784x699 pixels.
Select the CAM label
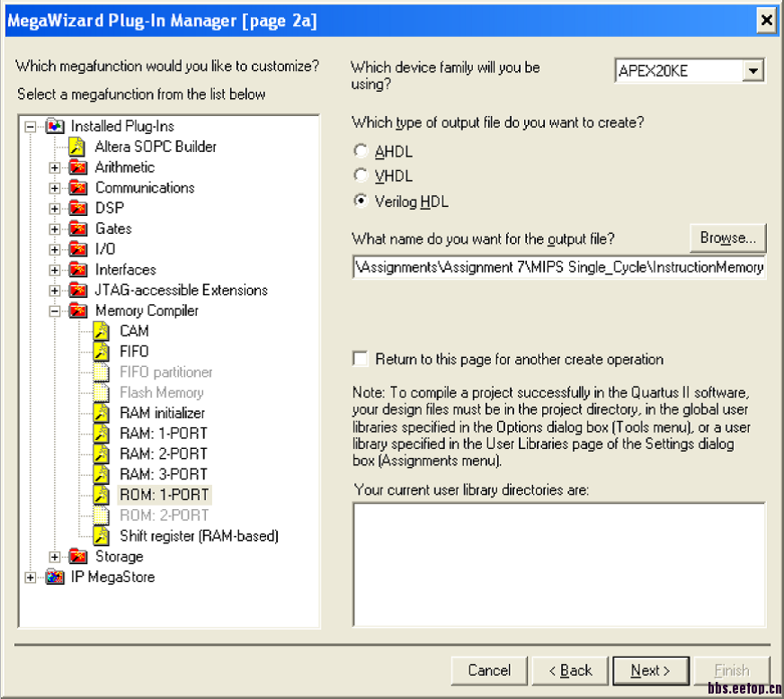(134, 331)
